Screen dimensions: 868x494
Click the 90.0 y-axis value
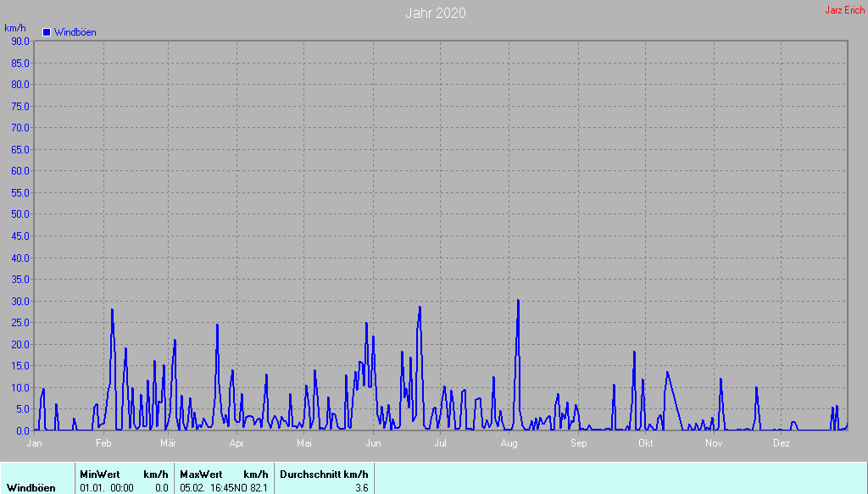20,41
